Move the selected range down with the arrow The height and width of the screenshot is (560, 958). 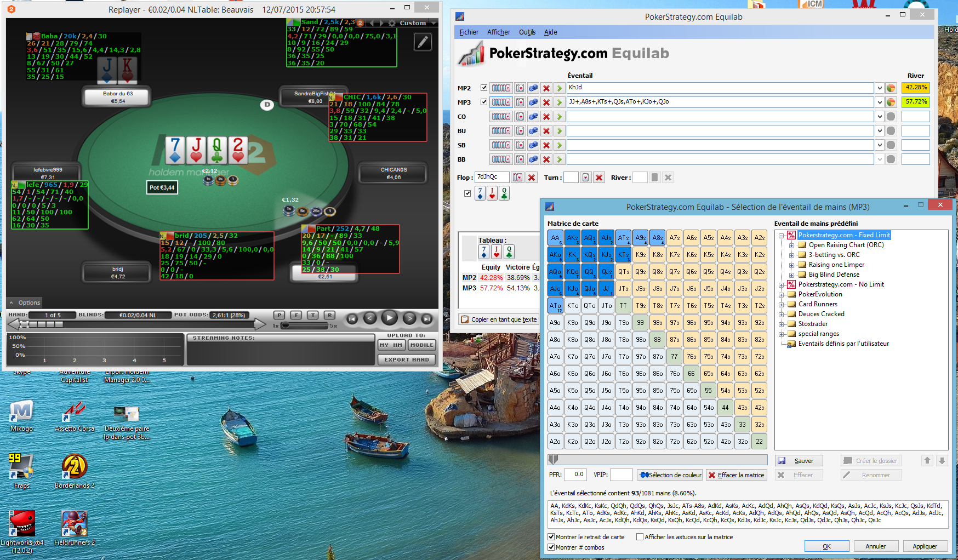pos(942,461)
